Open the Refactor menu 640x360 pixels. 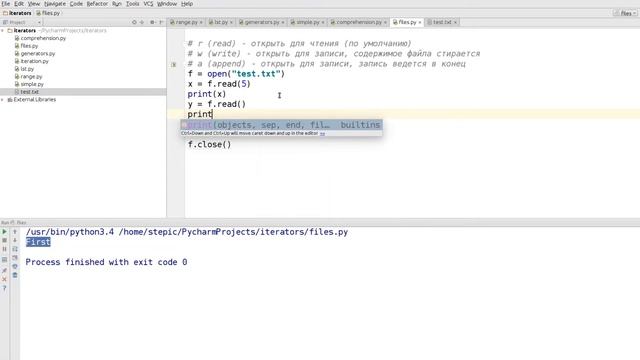coord(97,4)
